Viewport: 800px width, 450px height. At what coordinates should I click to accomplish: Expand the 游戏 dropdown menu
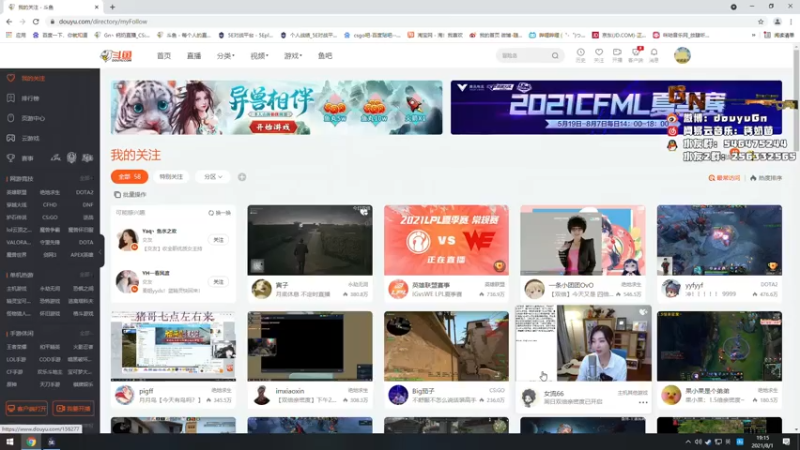(x=293, y=56)
